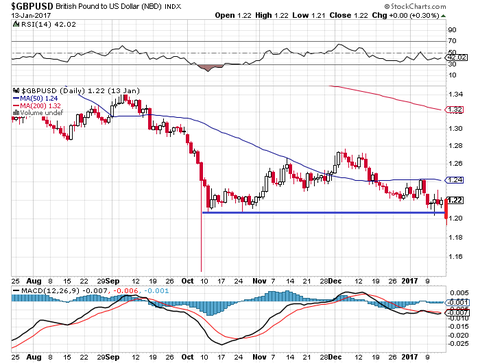Click the 1.16 price axis label

coord(455,256)
